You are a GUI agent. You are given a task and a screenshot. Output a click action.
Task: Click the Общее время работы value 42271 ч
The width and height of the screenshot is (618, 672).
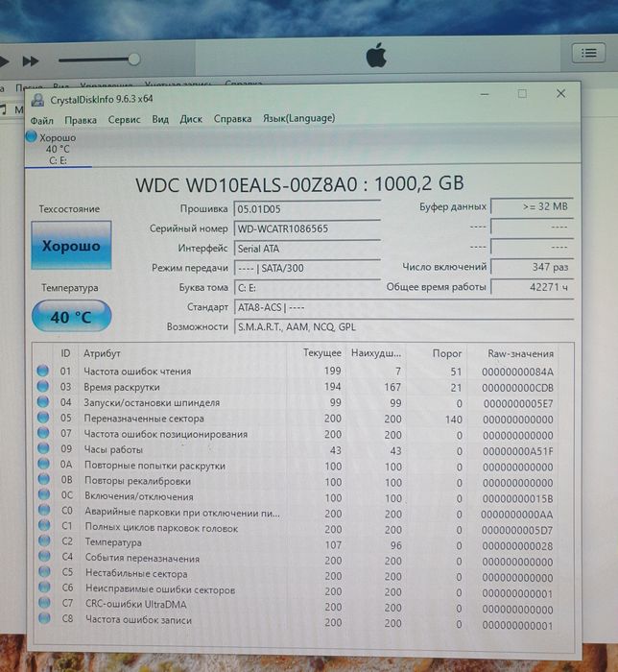532,287
